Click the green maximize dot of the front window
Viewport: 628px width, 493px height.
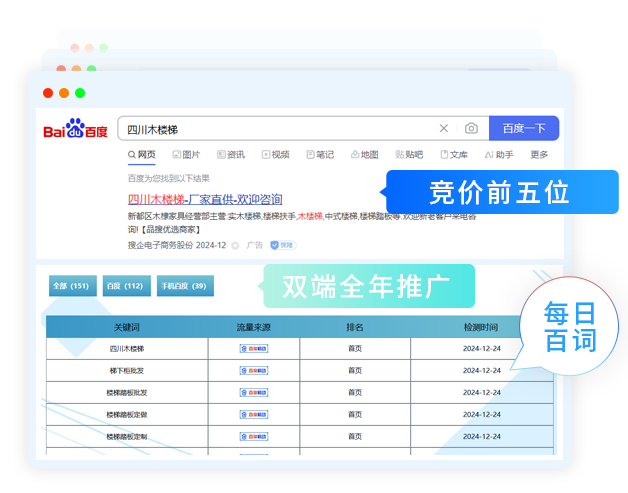(x=80, y=93)
